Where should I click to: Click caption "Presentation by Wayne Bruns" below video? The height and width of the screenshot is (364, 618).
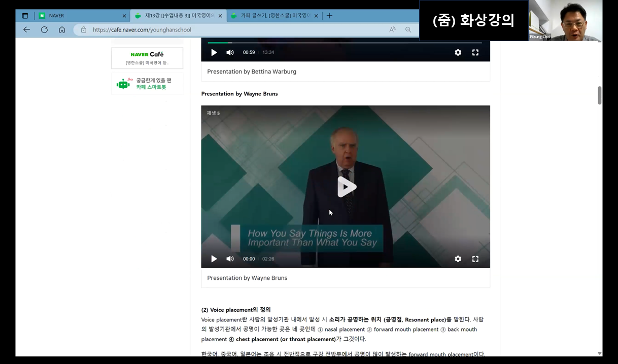tap(247, 278)
